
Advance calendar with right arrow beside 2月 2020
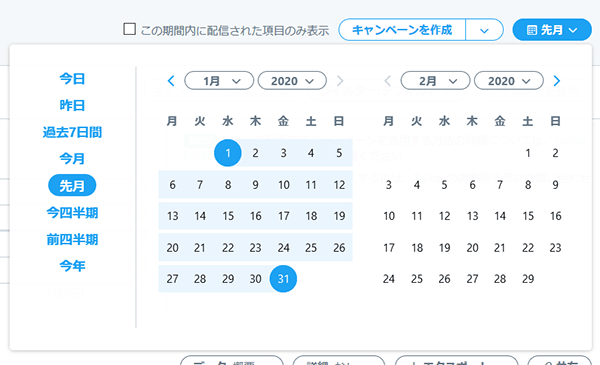point(557,81)
